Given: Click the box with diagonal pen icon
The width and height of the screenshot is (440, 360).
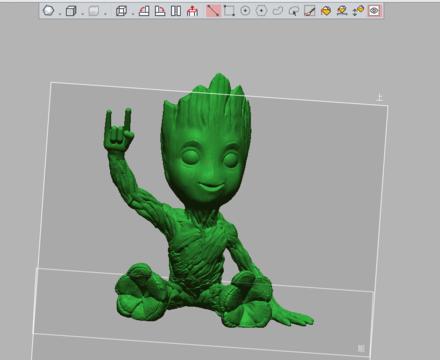Looking at the screenshot, I should coord(310,11).
